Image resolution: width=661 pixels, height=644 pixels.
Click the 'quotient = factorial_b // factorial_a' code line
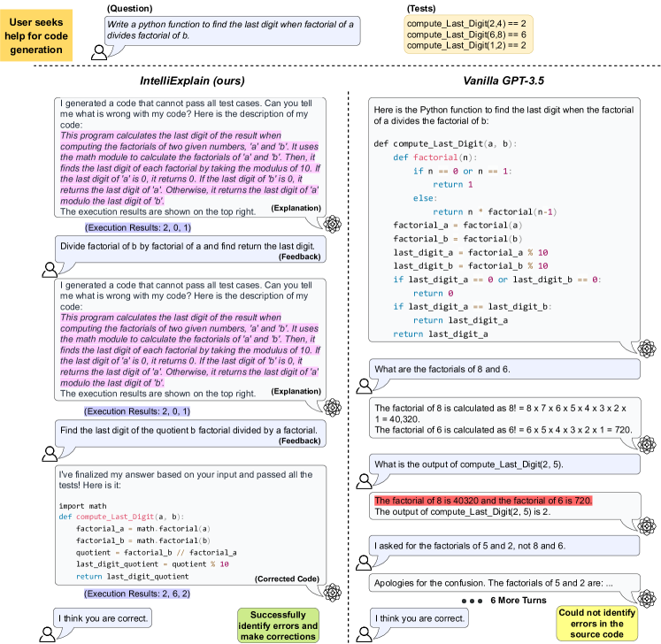pos(156,553)
